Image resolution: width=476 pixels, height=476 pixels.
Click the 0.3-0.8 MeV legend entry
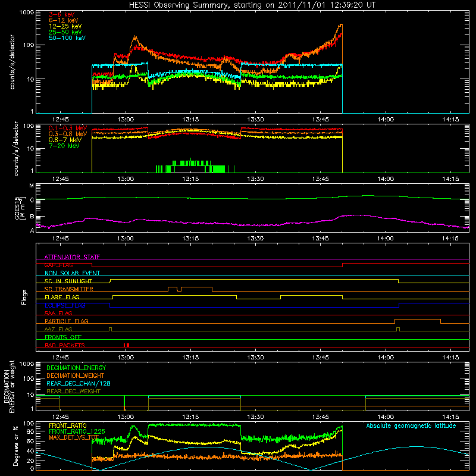coord(68,134)
